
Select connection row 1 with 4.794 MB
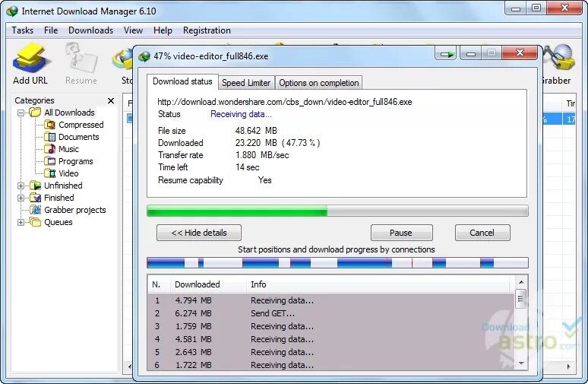(x=332, y=300)
